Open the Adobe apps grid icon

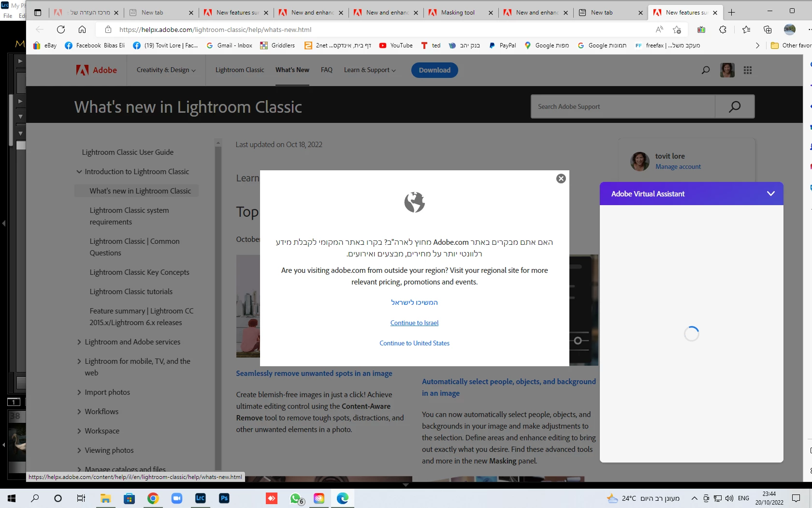[x=748, y=70]
